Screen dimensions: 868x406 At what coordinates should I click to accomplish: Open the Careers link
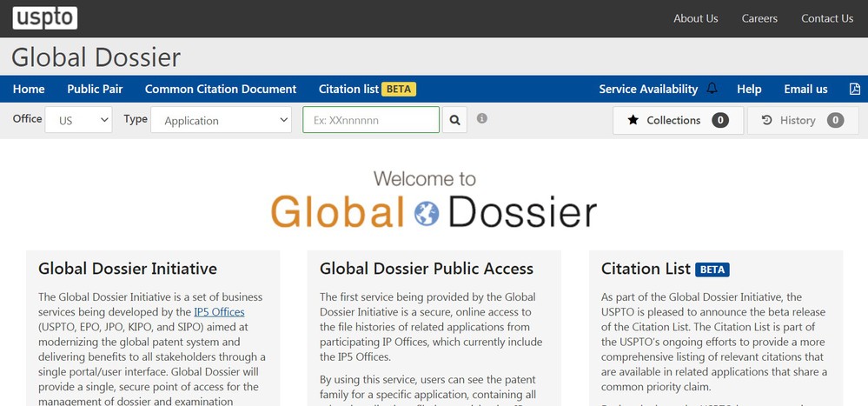point(759,18)
